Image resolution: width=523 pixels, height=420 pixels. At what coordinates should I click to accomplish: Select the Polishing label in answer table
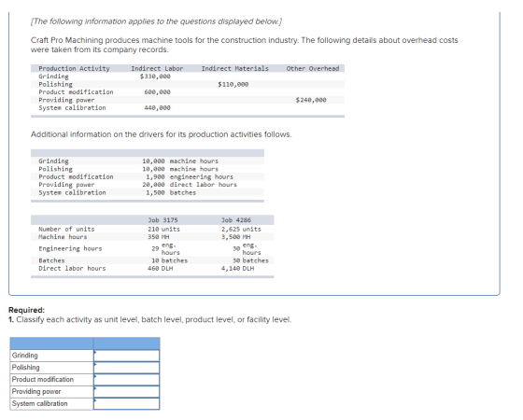tap(26, 368)
